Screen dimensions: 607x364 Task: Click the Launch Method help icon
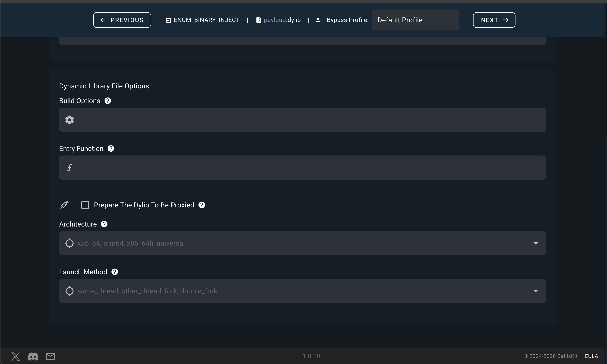(115, 272)
